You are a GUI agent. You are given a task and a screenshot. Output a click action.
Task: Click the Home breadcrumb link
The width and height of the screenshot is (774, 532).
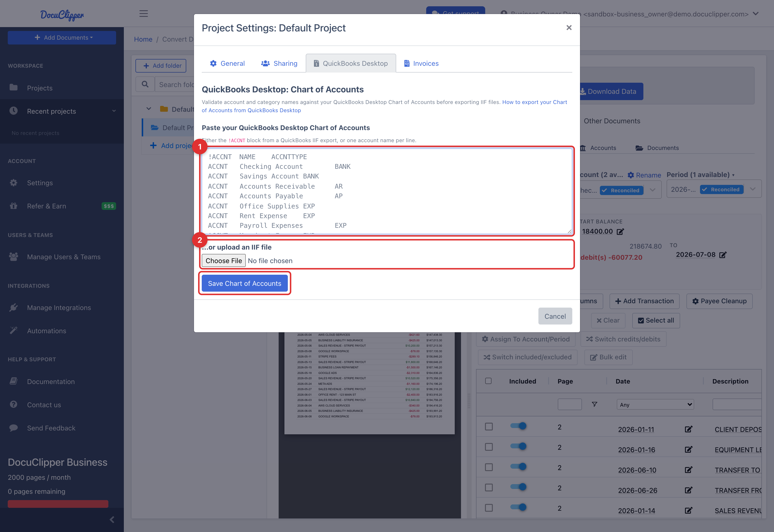[143, 39]
